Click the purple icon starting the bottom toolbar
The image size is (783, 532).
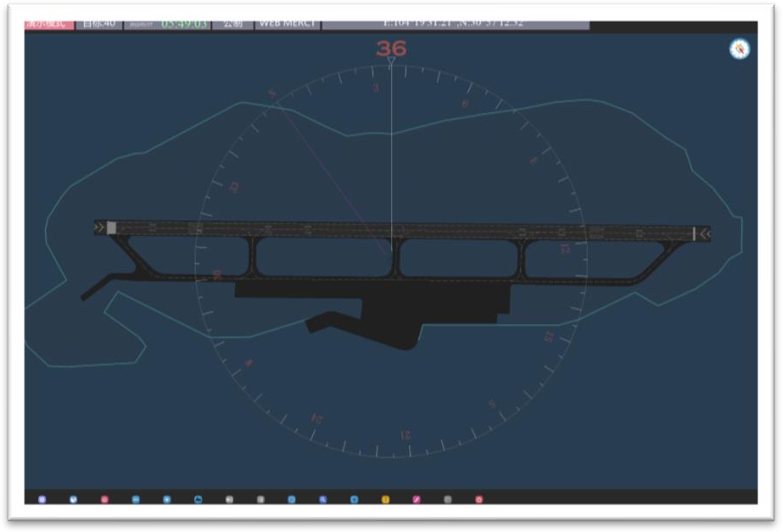42,499
